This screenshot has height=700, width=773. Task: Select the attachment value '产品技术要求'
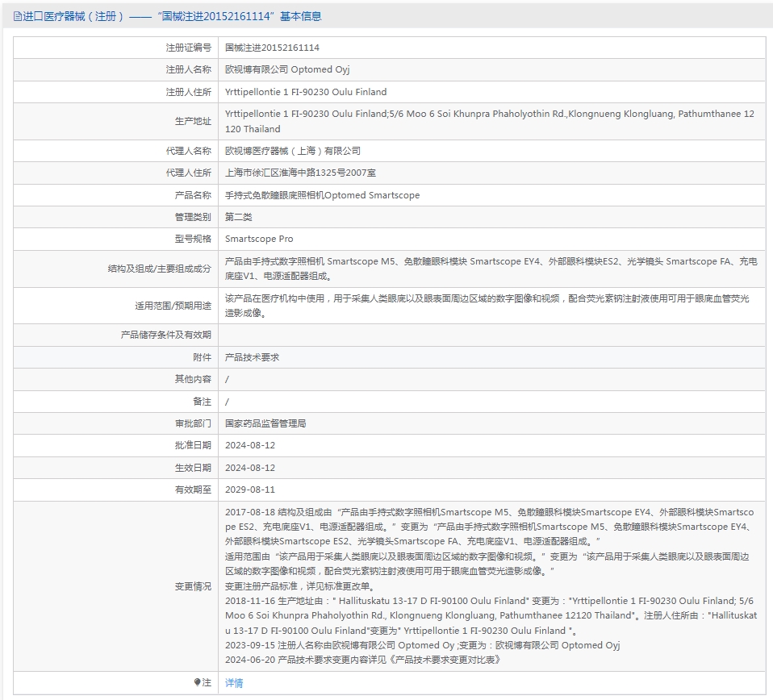252,357
